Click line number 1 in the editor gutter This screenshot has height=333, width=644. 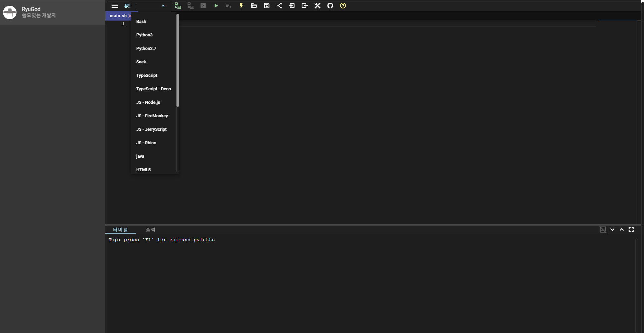coord(123,24)
